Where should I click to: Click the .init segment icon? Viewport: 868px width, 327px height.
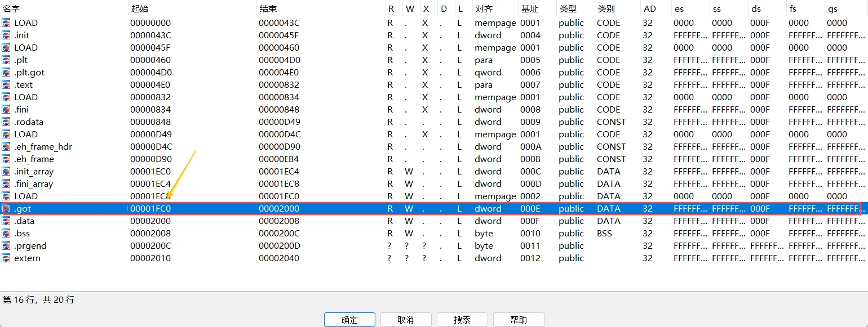click(x=6, y=35)
